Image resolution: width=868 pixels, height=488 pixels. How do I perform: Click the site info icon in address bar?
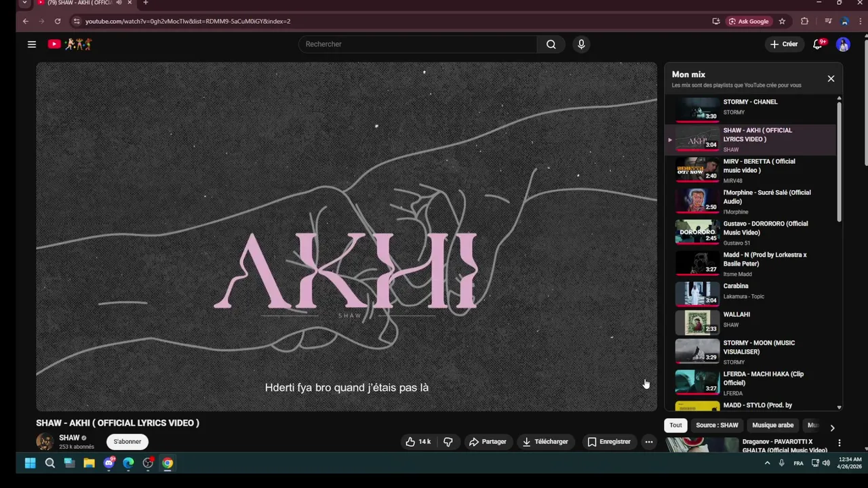coord(77,21)
